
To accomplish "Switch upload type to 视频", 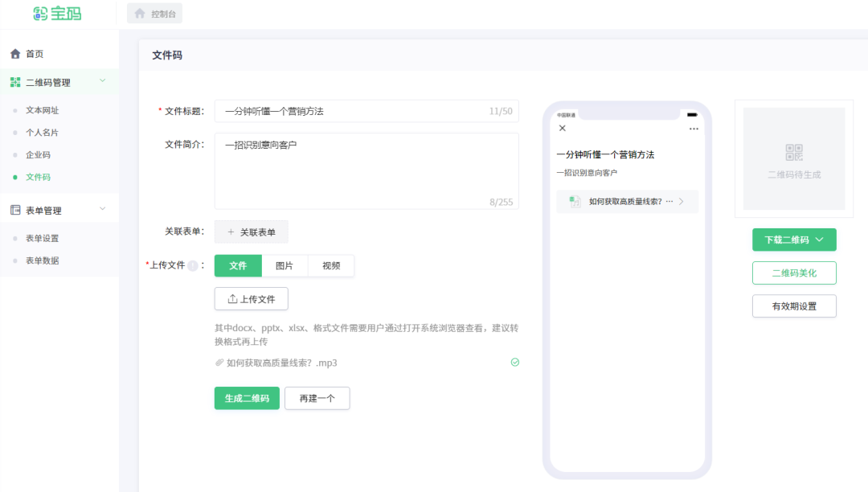I will pos(331,266).
